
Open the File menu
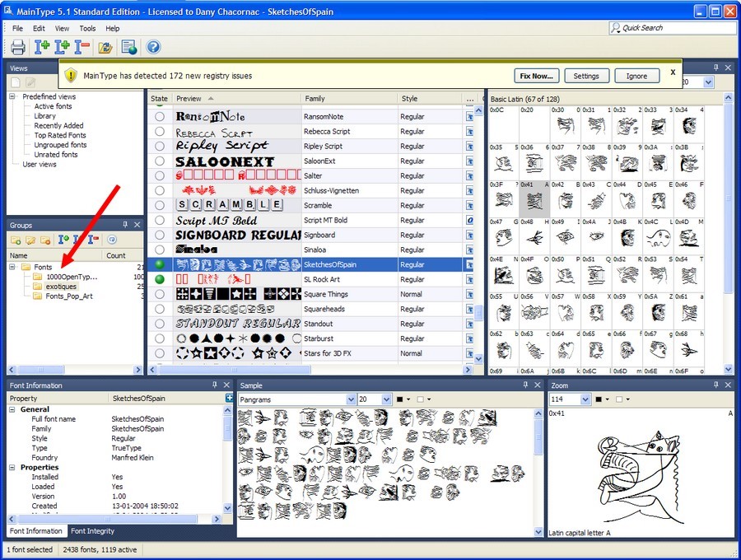point(17,28)
